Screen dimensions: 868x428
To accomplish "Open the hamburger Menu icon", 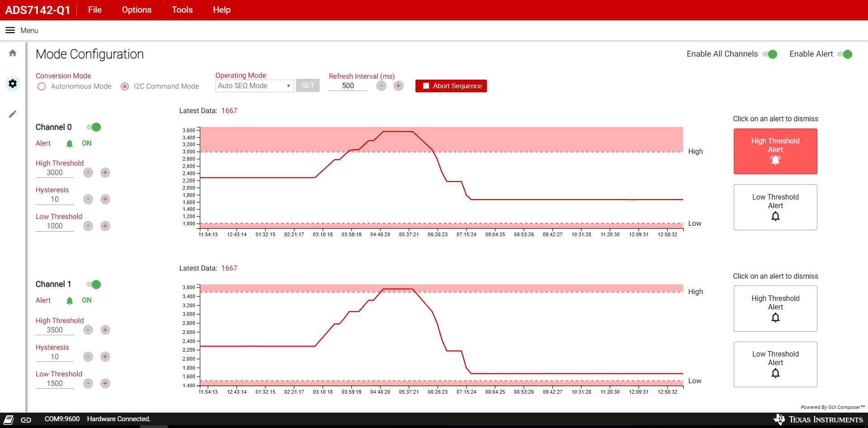I will pyautogui.click(x=10, y=30).
